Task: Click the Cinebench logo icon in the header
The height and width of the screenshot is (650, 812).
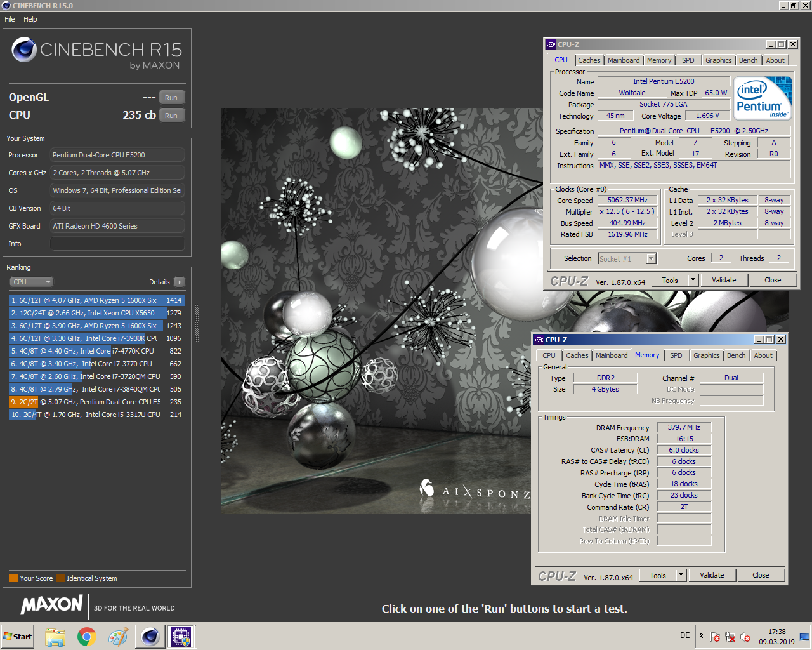Action: tap(24, 50)
